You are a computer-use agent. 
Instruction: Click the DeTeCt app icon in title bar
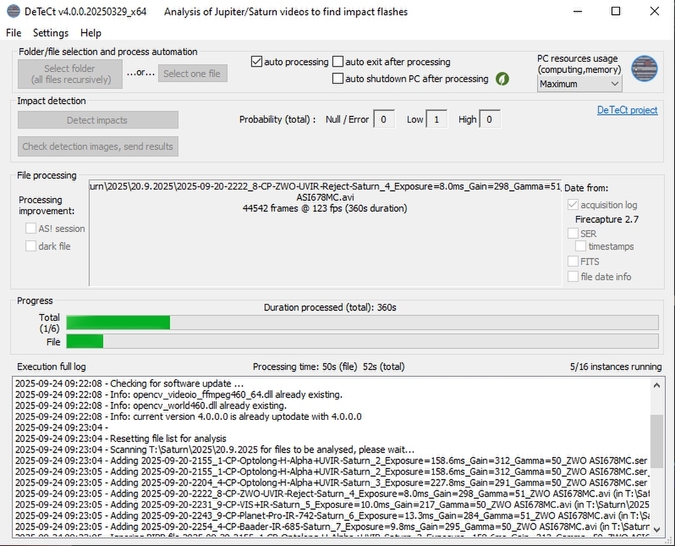(x=13, y=11)
